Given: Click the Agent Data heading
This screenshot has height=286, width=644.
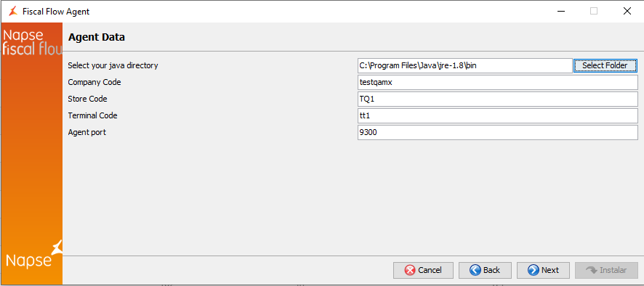Looking at the screenshot, I should click(97, 37).
